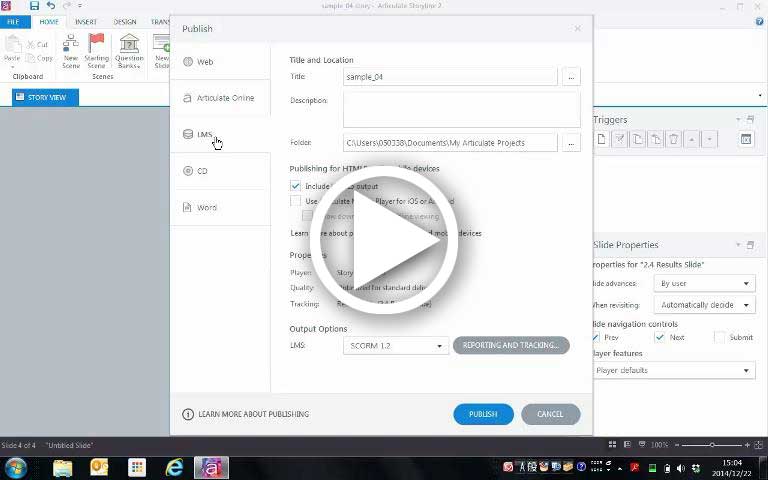Open the Question Banks menu
Image resolution: width=768 pixels, height=480 pixels.
(129, 51)
